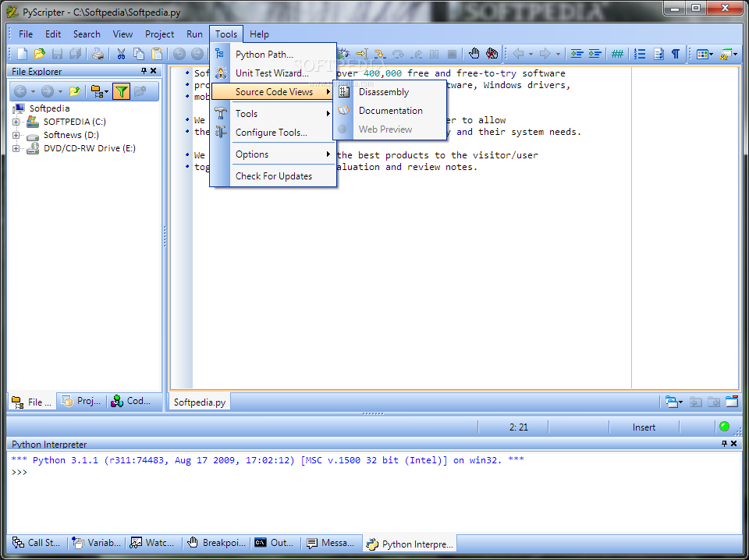
Task: Clear all breakpoints with the crossed hand icon
Action: click(x=492, y=54)
